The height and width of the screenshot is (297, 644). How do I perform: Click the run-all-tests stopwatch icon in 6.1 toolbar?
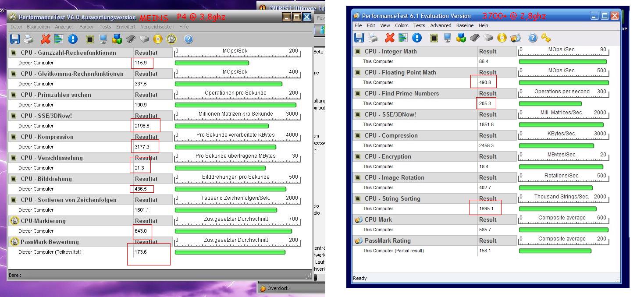[x=516, y=38]
